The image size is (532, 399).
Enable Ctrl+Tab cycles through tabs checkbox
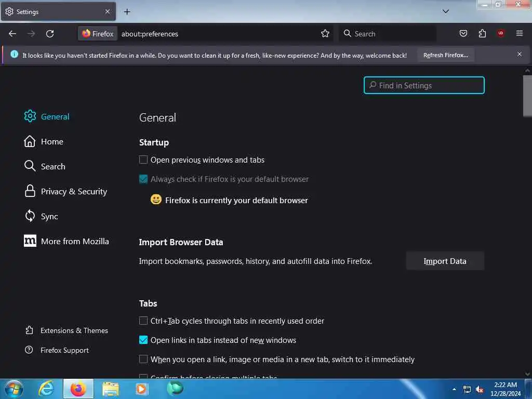point(143,321)
